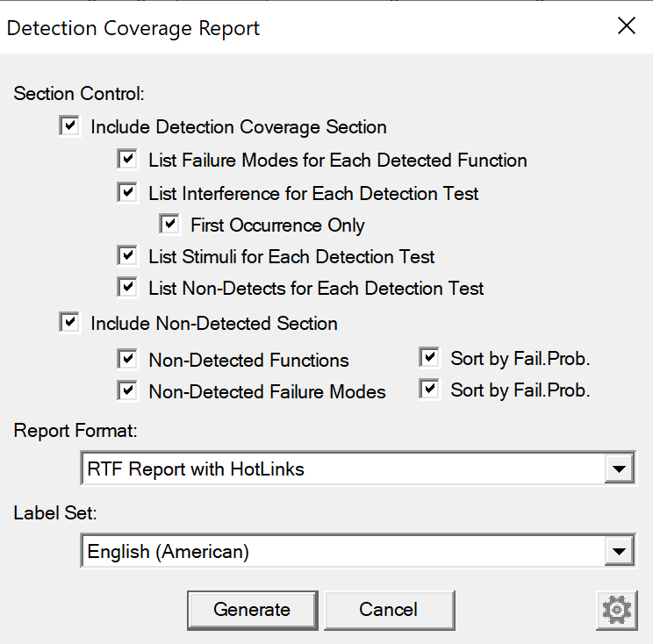Toggle Non-Detected Failure Modes checkbox
Image resolution: width=653 pixels, height=644 pixels.
click(127, 390)
